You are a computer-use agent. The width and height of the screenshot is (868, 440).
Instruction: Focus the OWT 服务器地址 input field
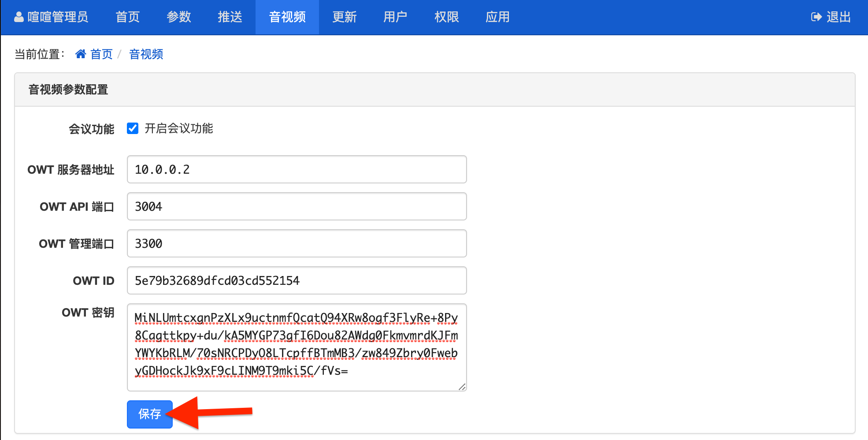pyautogui.click(x=297, y=169)
